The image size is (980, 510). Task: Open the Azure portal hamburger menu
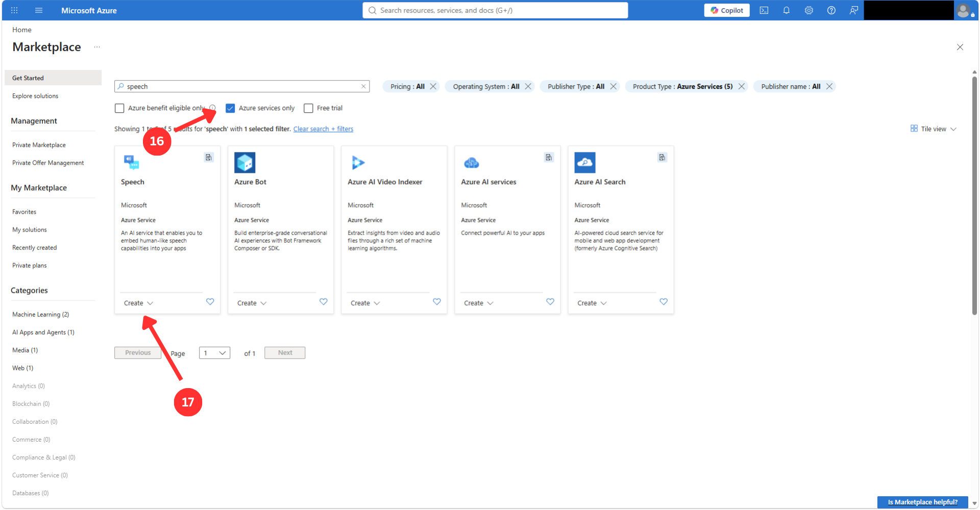(39, 10)
